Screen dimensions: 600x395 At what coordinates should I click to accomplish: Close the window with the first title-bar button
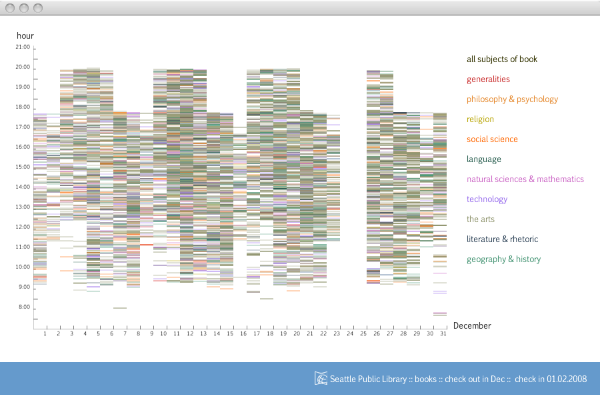click(x=10, y=8)
